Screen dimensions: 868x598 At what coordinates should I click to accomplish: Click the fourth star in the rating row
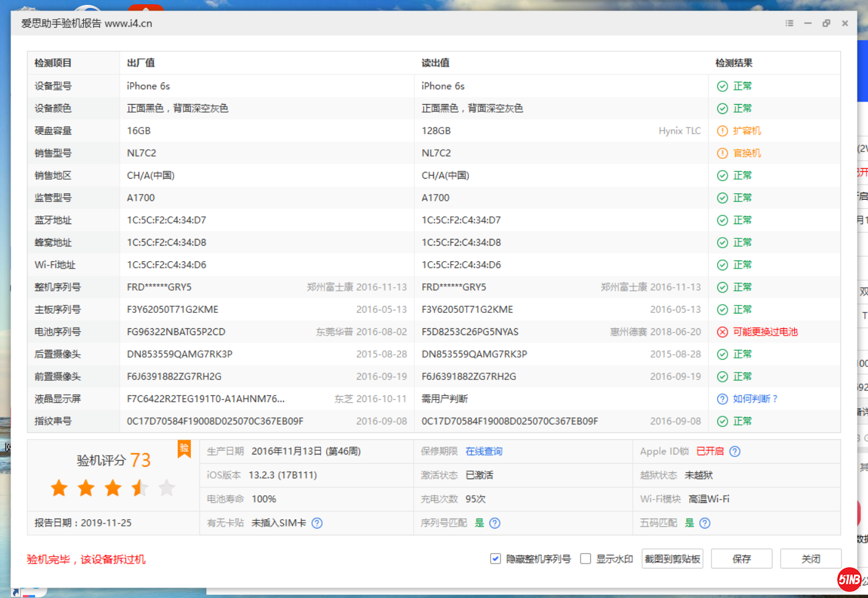[140, 488]
